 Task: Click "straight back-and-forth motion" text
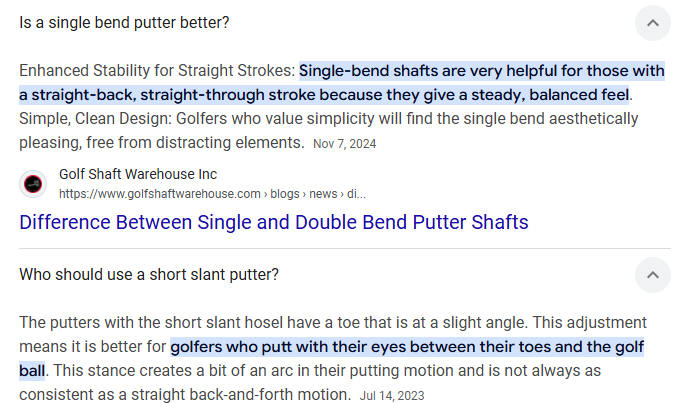pos(241,394)
